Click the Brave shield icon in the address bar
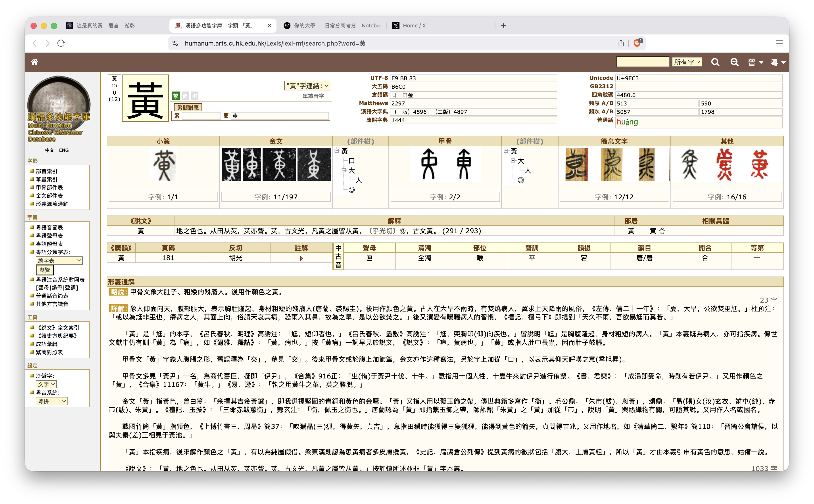 pyautogui.click(x=637, y=43)
